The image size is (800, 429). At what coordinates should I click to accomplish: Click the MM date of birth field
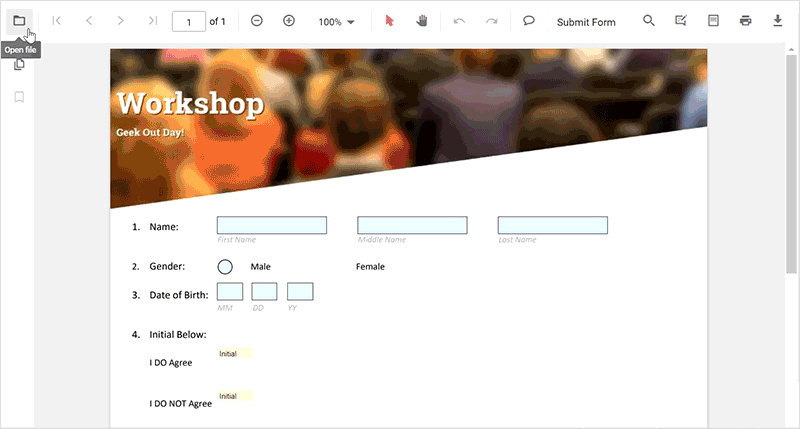coord(230,292)
